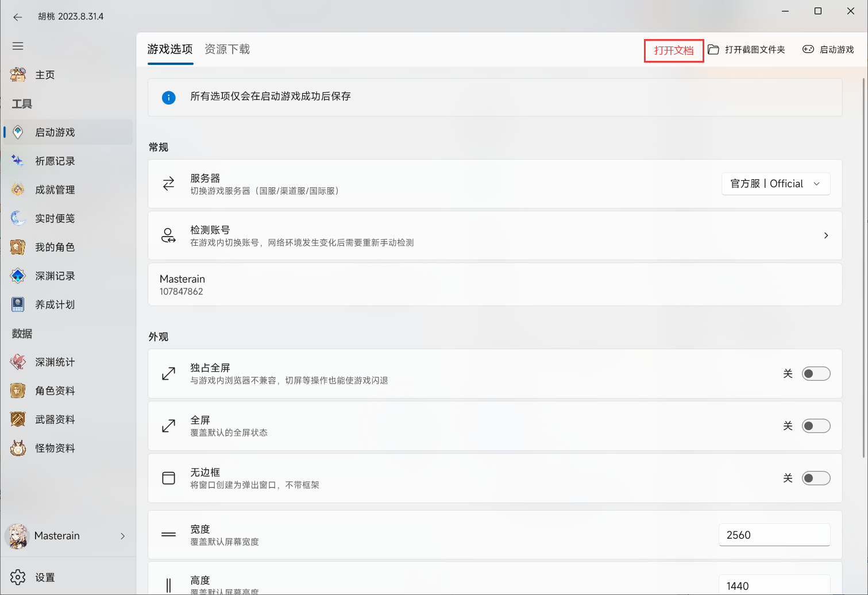This screenshot has width=868, height=595.
Task: Expand the Masterain account panel
Action: coord(68,535)
